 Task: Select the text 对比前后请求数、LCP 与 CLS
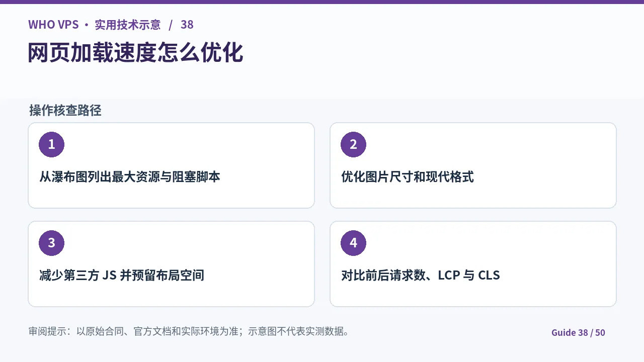(421, 276)
